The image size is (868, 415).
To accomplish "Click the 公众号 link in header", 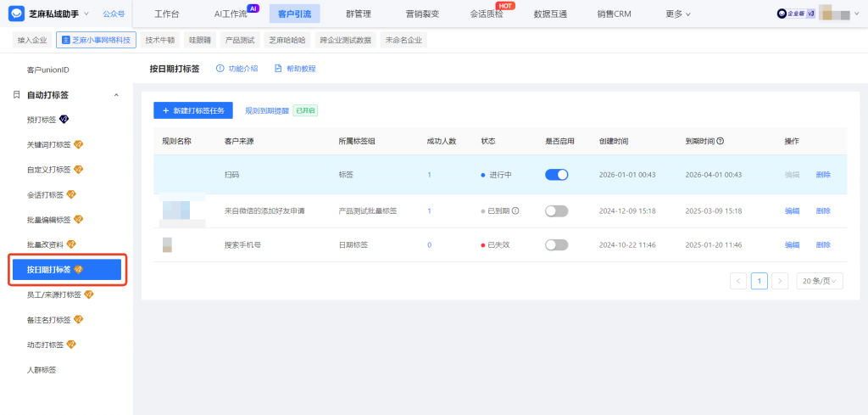I will click(x=114, y=14).
